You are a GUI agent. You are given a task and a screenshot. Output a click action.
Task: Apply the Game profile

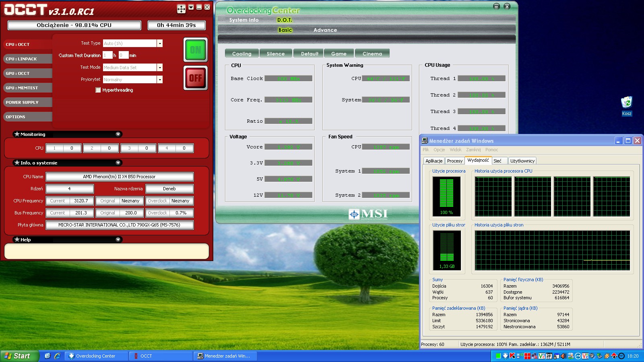click(x=339, y=53)
